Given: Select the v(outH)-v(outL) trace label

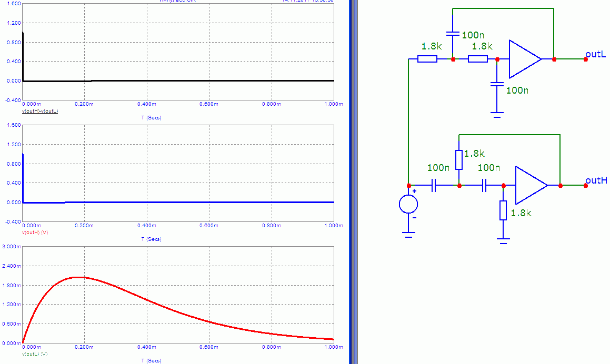Looking at the screenshot, I should [x=40, y=111].
